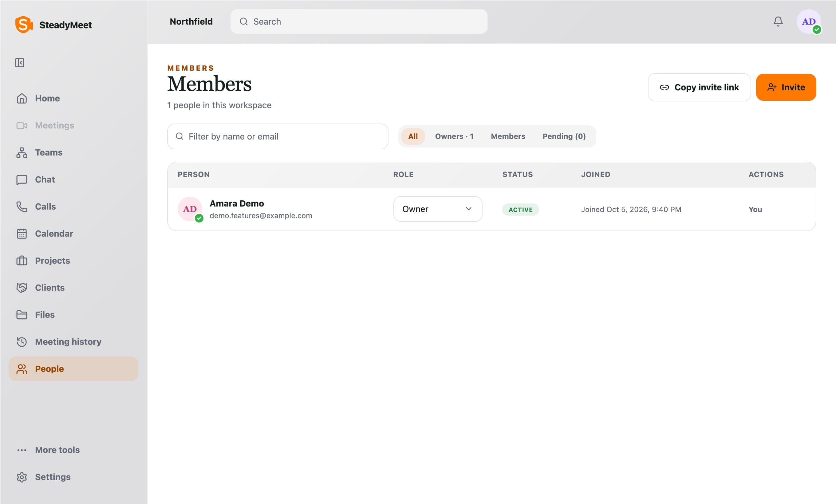The height and width of the screenshot is (504, 836).
Task: Open Clients handshake icon
Action: 22,288
